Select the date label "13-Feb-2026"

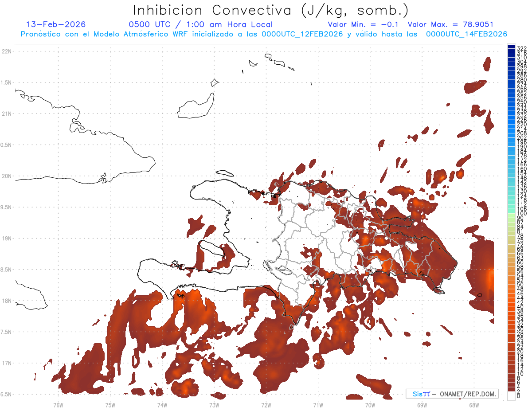coord(55,24)
